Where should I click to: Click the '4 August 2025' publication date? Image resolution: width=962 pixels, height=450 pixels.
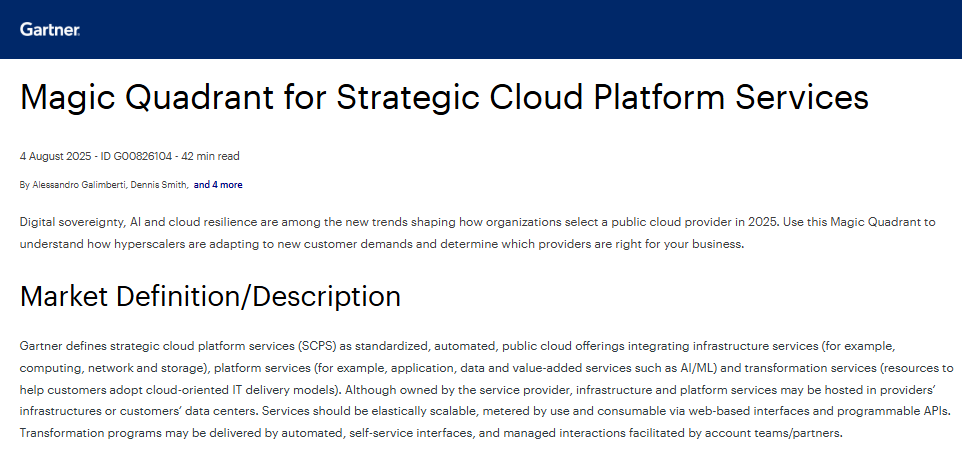point(58,156)
